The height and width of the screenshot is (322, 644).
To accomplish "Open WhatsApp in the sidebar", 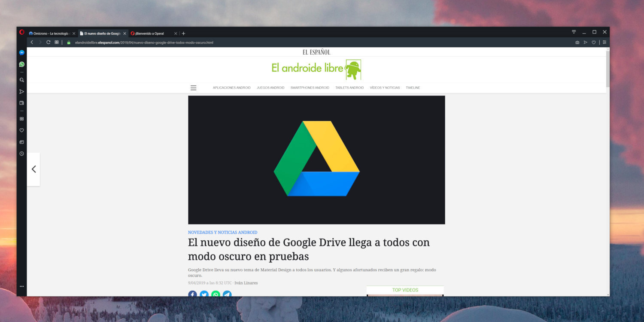I will click(x=21, y=64).
